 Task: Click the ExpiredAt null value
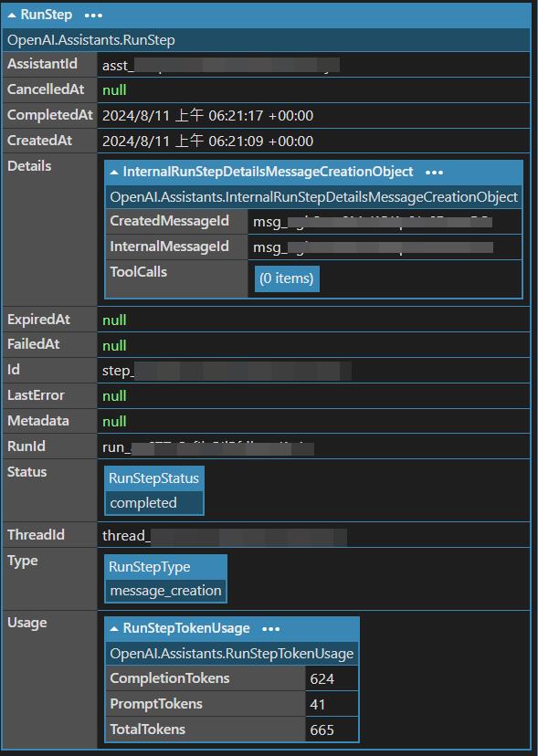(114, 320)
